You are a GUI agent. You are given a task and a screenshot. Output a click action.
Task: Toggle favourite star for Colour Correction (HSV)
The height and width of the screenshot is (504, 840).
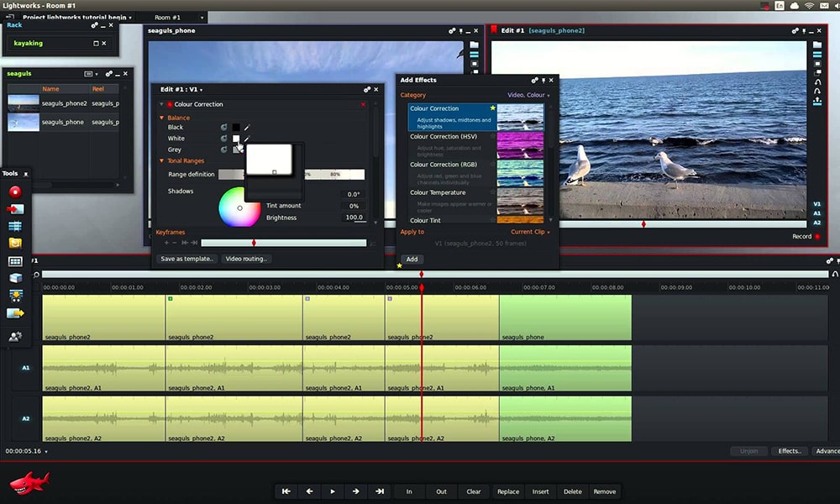[493, 136]
